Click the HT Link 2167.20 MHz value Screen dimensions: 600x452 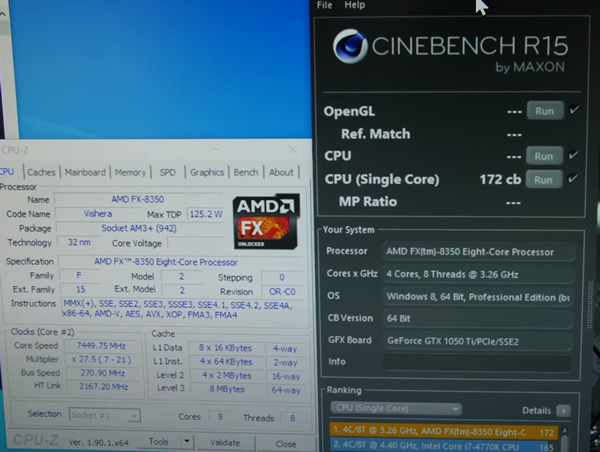[103, 387]
